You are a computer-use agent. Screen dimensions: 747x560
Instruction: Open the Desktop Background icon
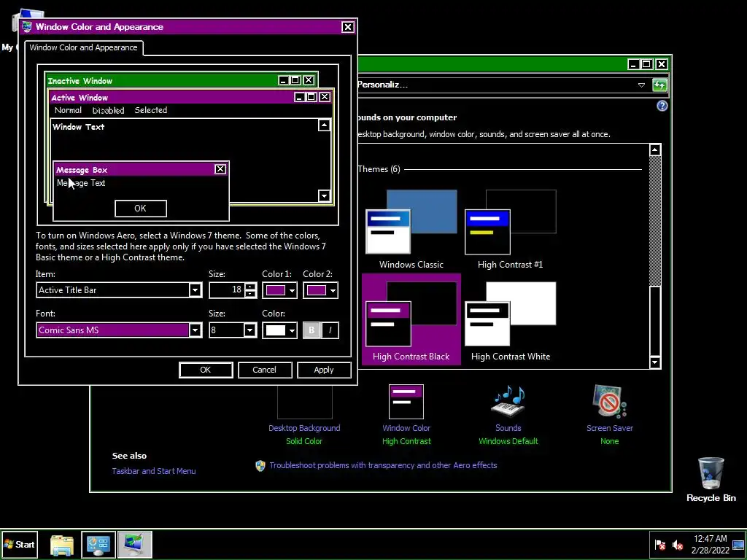(304, 402)
